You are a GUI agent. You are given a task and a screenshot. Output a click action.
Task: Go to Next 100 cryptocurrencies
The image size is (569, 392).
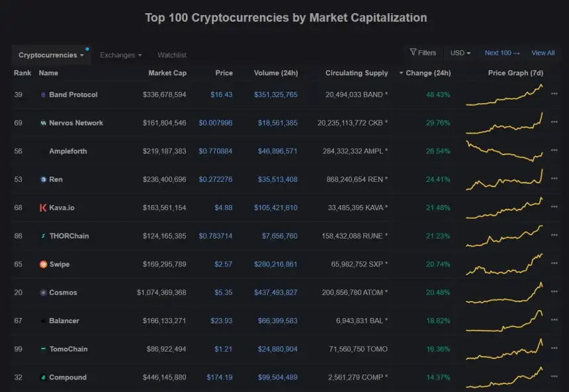click(502, 53)
